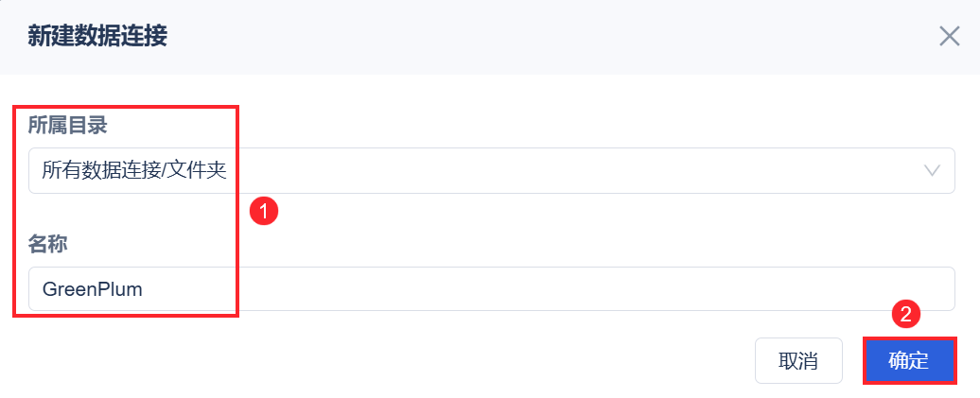Focus the 名称 input field
Screen dimensions: 980x398
(491, 289)
